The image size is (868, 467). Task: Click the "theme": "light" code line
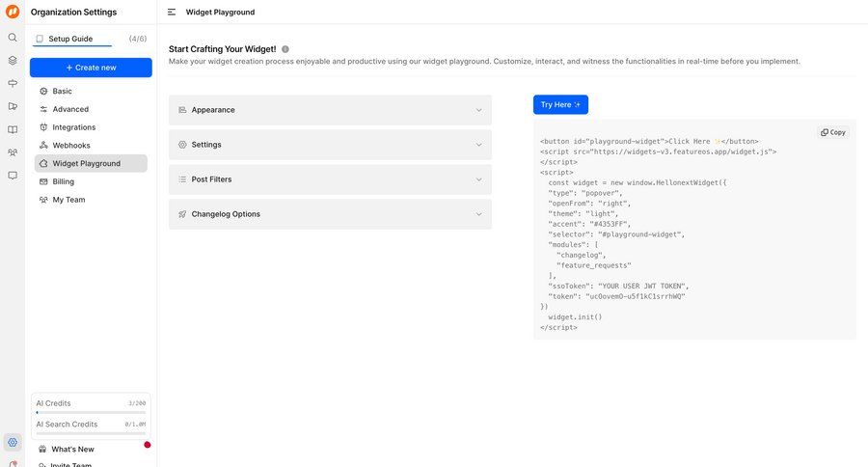(583, 213)
